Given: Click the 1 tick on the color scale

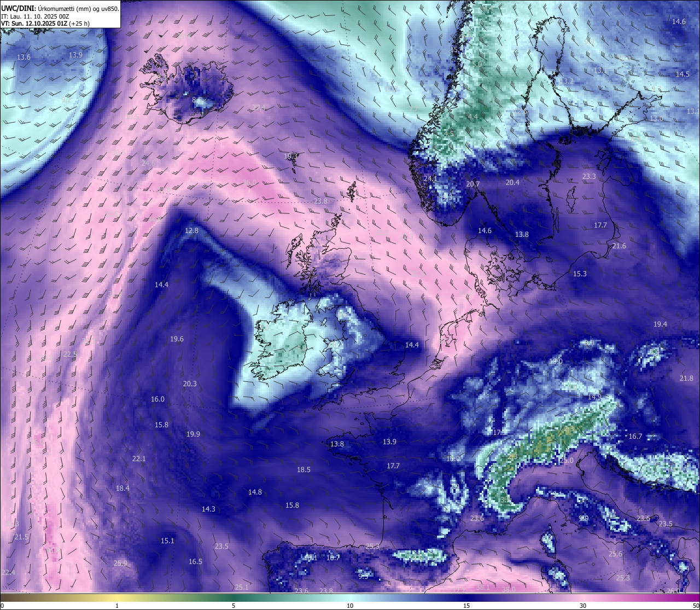Looking at the screenshot, I should click(x=117, y=606).
